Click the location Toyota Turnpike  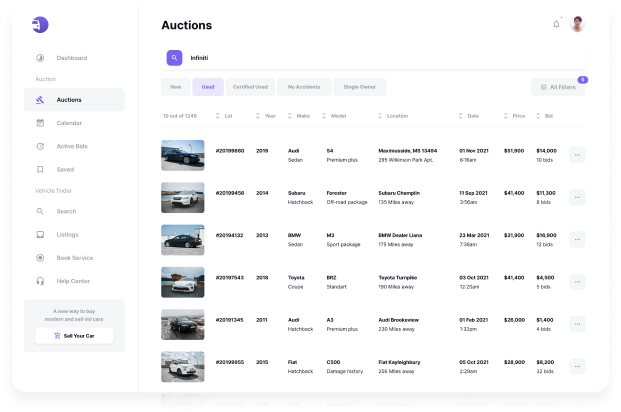click(x=398, y=278)
